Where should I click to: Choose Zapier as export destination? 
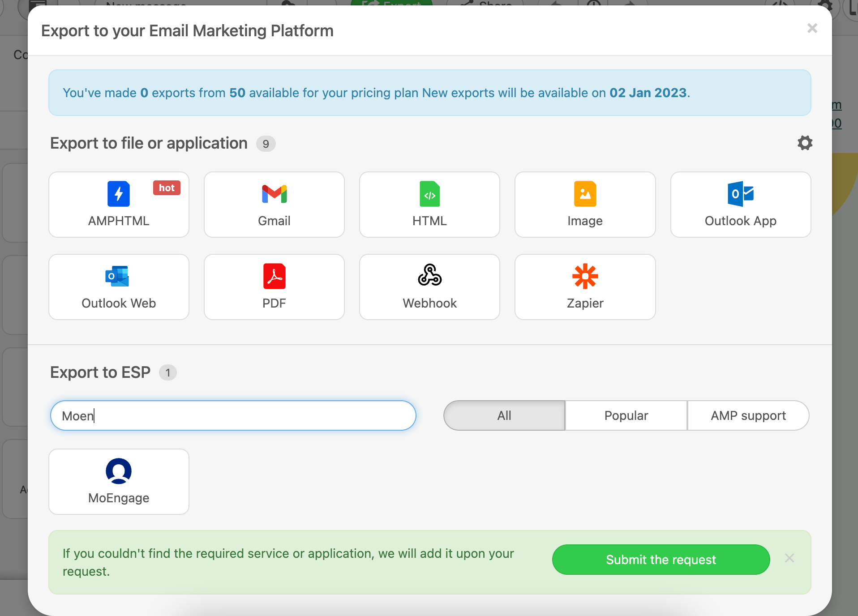[x=585, y=287]
